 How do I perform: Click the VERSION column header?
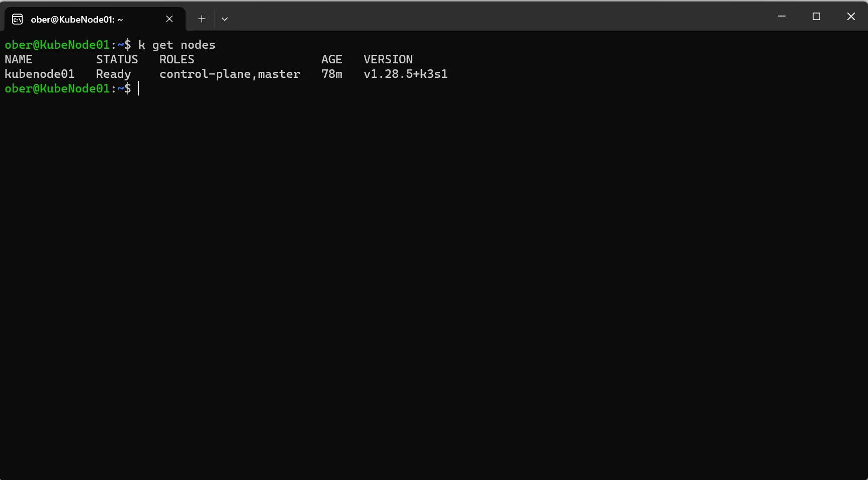[388, 59]
